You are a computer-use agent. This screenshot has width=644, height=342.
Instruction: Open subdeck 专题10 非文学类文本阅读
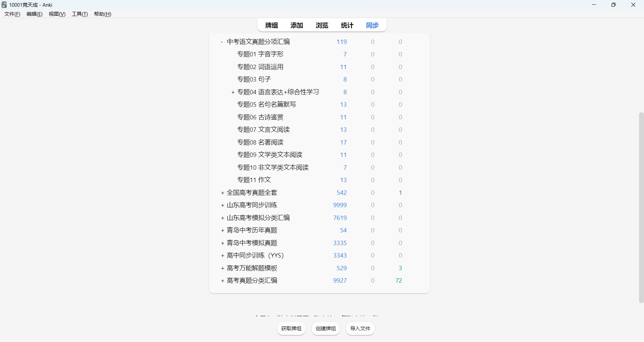pyautogui.click(x=273, y=168)
